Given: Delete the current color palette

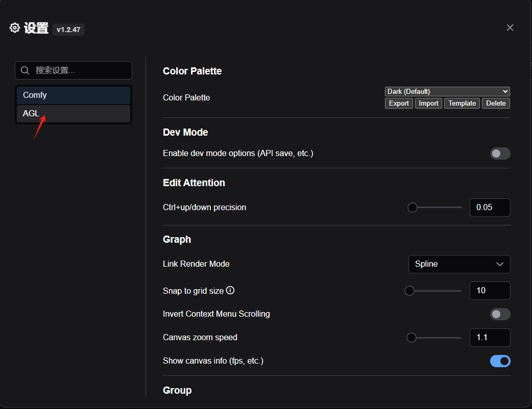Looking at the screenshot, I should coord(496,104).
